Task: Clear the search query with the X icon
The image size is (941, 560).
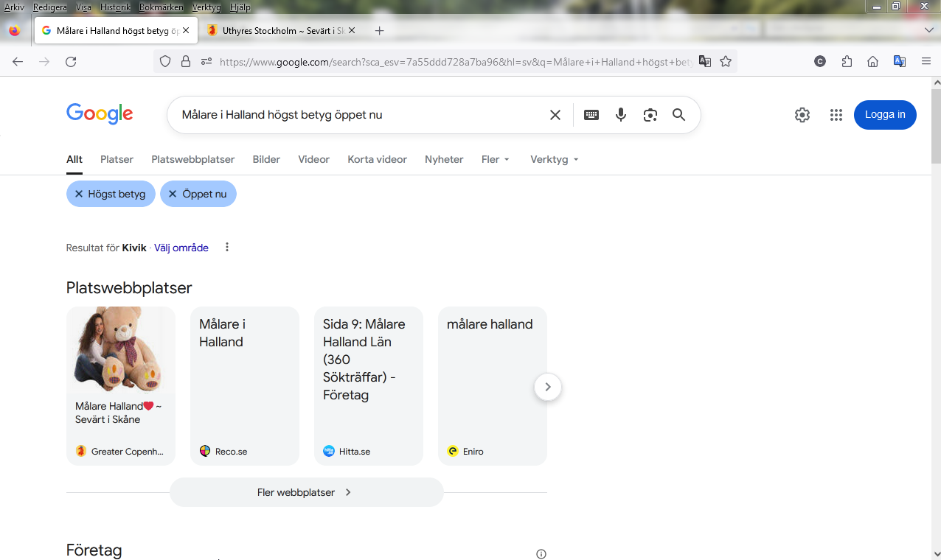Action: tap(555, 115)
